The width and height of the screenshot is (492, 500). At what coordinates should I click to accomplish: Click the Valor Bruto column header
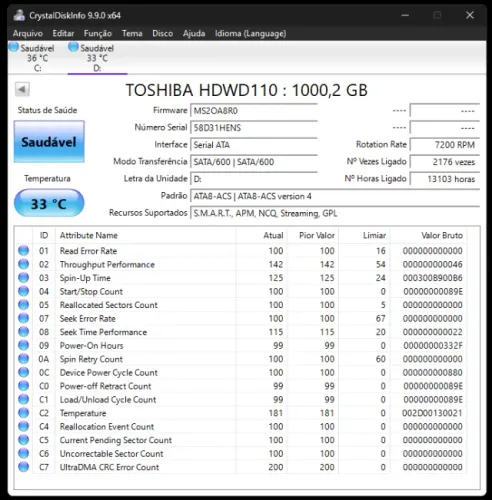click(428, 235)
